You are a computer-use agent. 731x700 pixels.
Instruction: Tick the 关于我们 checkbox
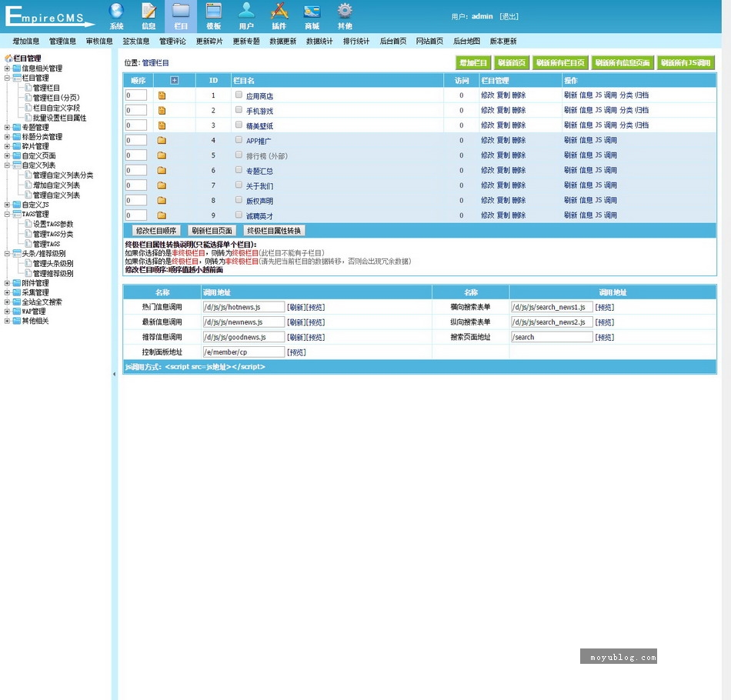pyautogui.click(x=239, y=185)
